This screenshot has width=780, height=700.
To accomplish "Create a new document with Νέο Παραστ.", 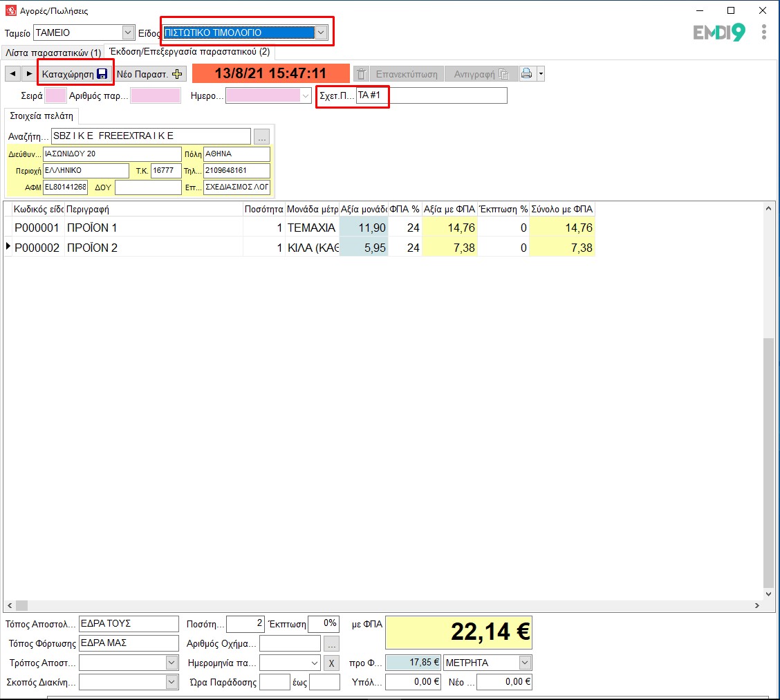I will 149,74.
